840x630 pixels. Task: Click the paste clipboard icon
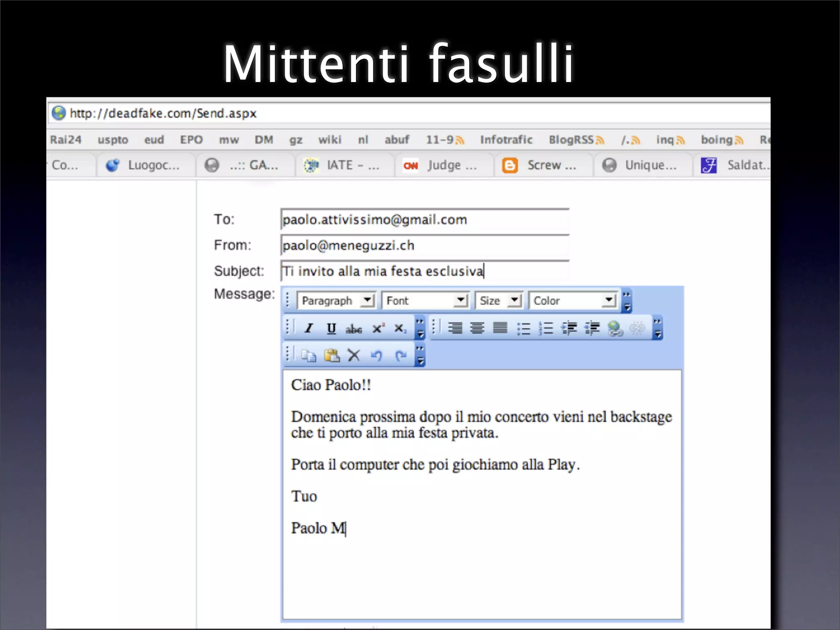click(331, 355)
